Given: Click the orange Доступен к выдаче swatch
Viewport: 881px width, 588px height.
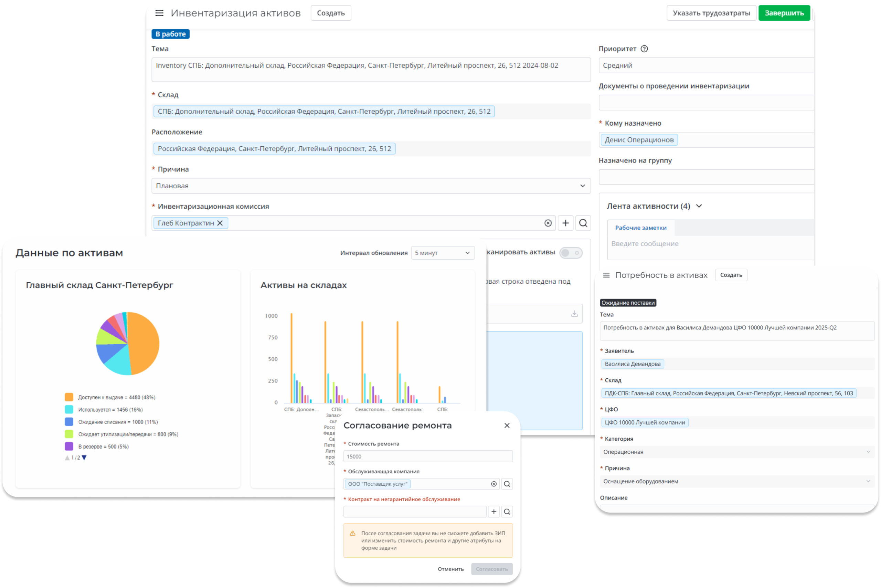Looking at the screenshot, I should point(69,397).
